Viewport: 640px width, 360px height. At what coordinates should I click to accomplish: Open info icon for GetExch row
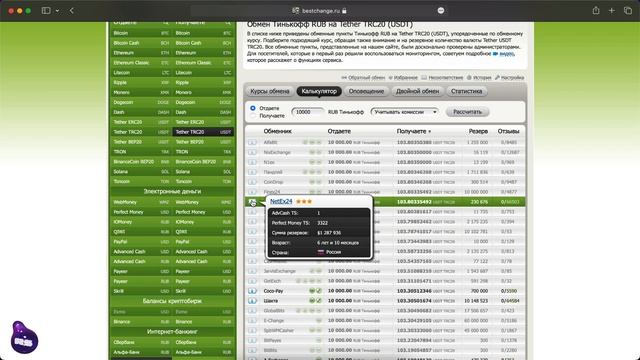(x=252, y=281)
